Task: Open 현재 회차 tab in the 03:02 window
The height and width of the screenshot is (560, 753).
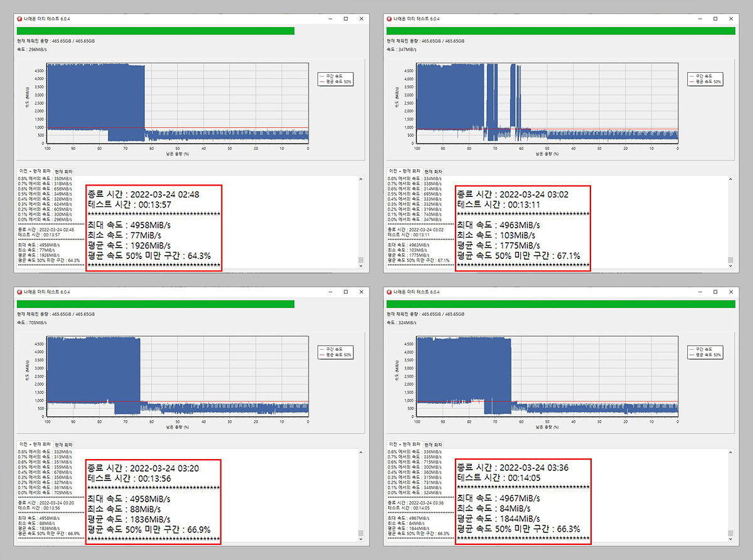Action: pyautogui.click(x=434, y=171)
